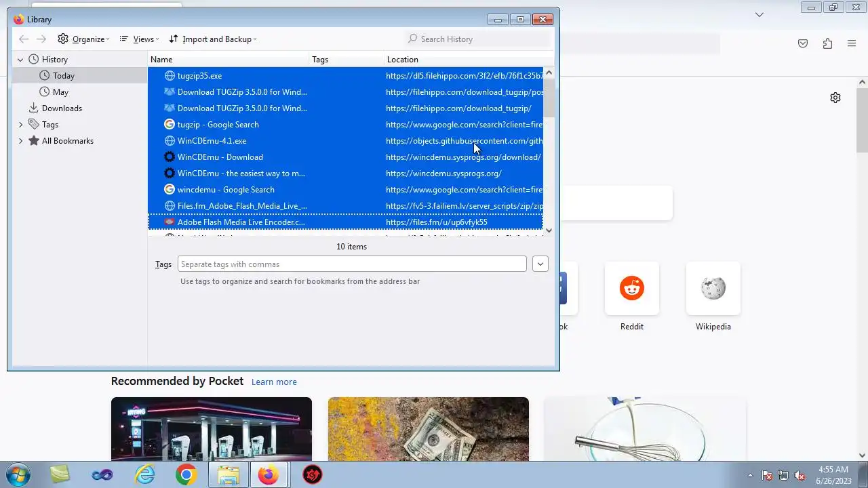The height and width of the screenshot is (488, 868).
Task: Select the tugzip35.exe history entry
Action: [x=346, y=76]
